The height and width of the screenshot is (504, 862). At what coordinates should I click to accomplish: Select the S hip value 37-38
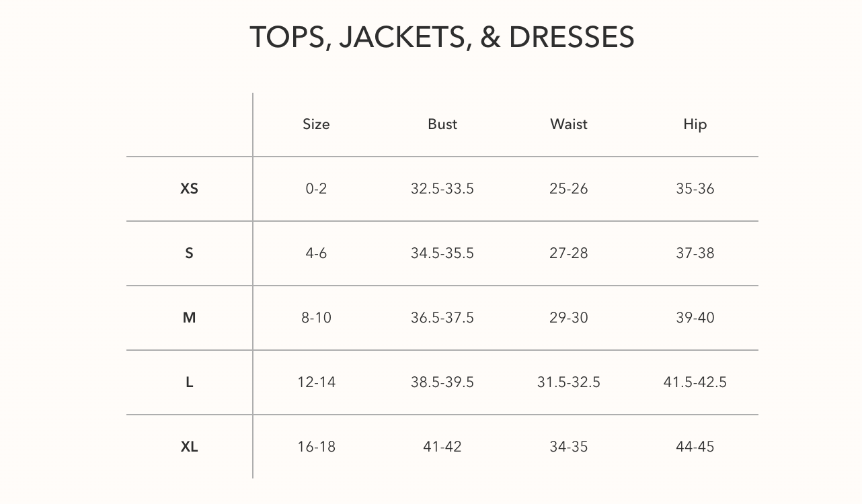[x=695, y=253]
